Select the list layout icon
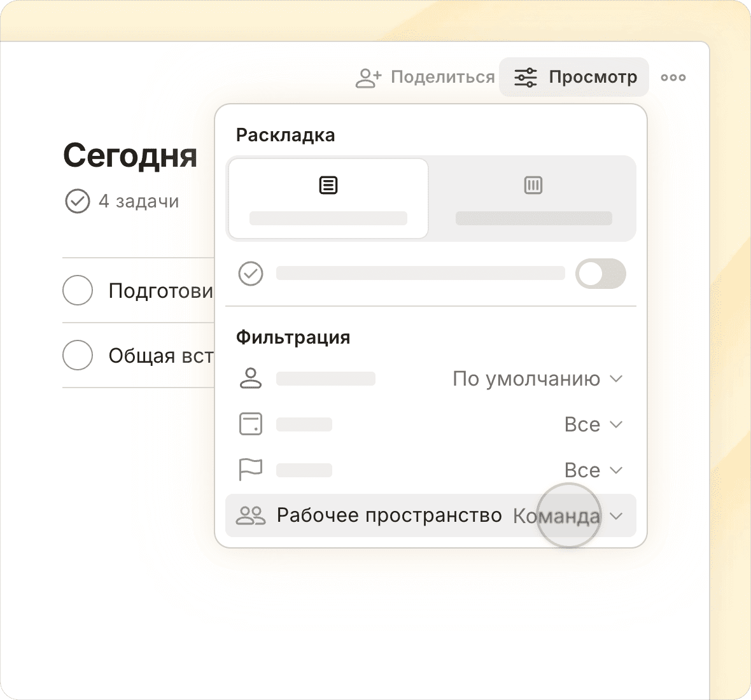Image resolution: width=751 pixels, height=700 pixels. [328, 186]
